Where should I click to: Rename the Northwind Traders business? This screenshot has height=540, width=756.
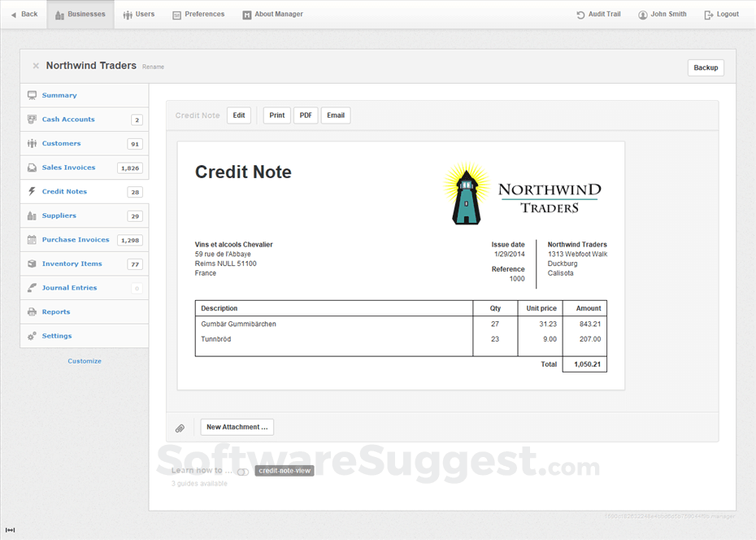(x=153, y=67)
